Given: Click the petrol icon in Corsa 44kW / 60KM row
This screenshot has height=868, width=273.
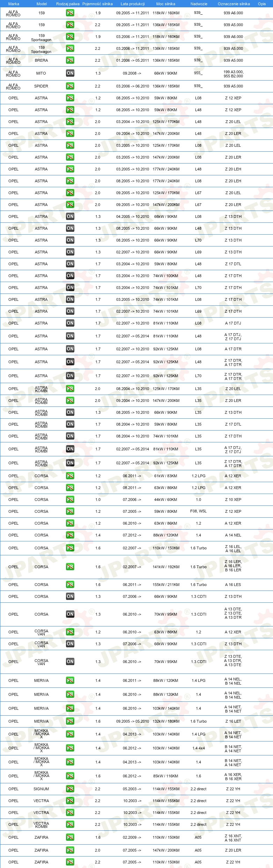Looking at the screenshot, I should click(70, 500).
